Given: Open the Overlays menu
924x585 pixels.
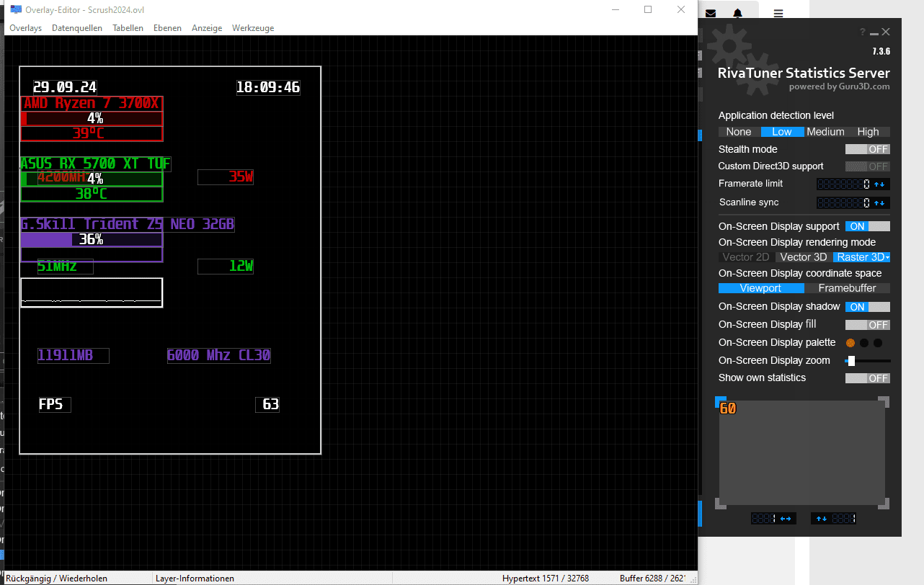Looking at the screenshot, I should [x=25, y=28].
